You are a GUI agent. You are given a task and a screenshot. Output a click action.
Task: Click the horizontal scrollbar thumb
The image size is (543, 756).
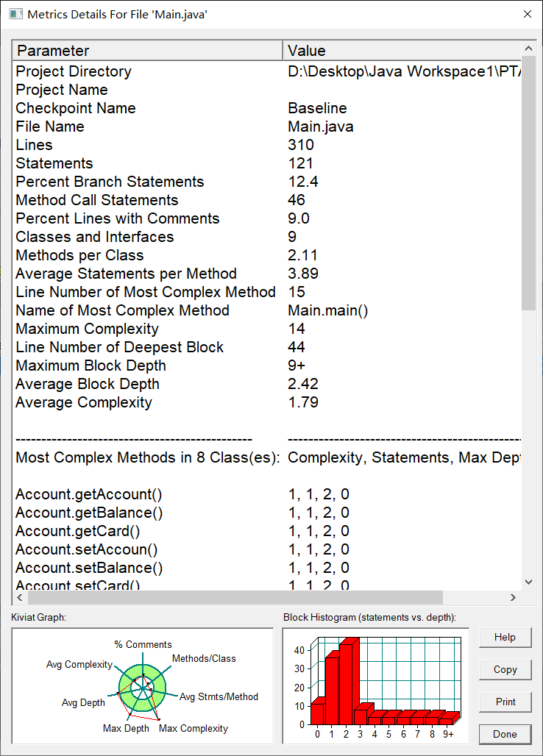[x=235, y=598]
